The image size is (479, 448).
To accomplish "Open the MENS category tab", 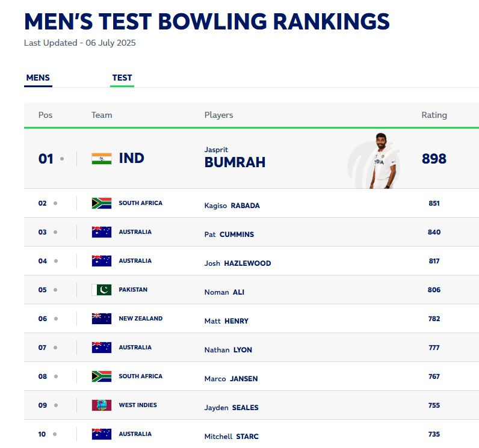I will tap(38, 78).
